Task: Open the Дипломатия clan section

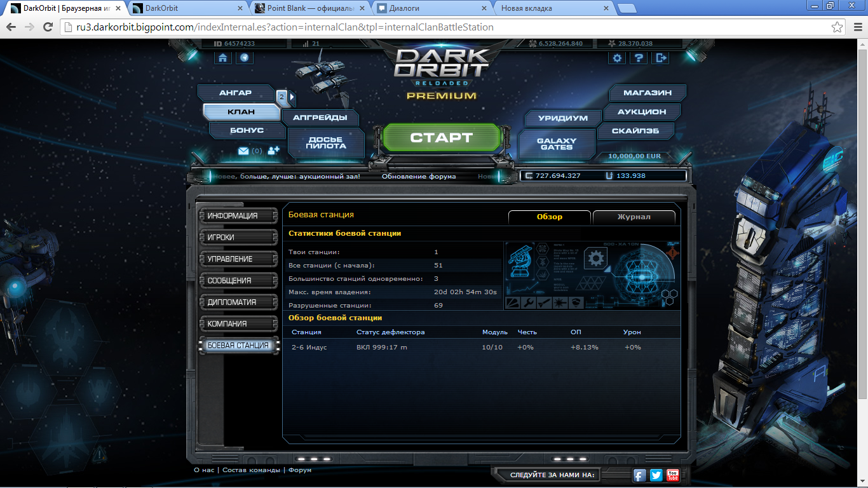Action: pos(238,302)
